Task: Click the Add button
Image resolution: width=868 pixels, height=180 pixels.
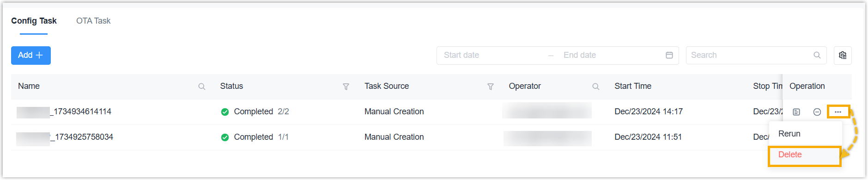Action: click(x=31, y=55)
